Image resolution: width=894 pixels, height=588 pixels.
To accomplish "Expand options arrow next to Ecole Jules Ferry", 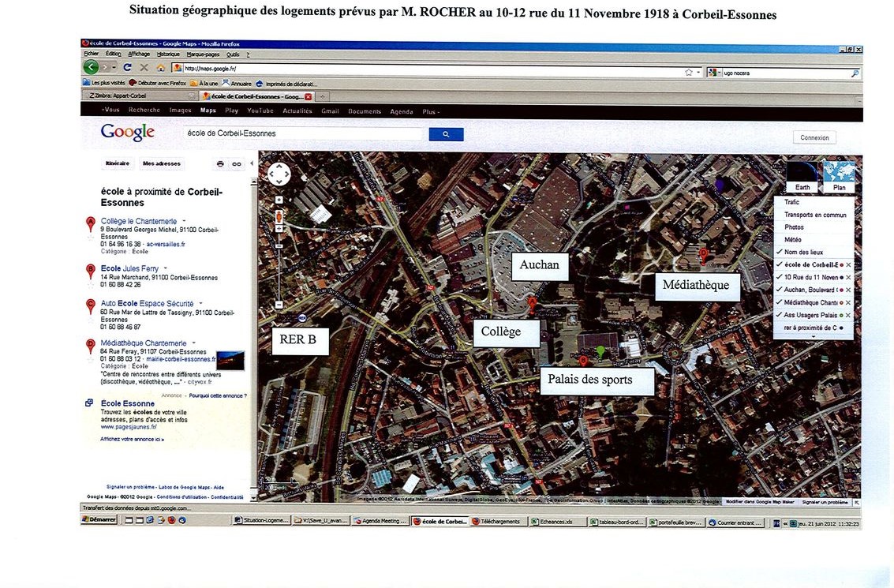I will pyautogui.click(x=166, y=268).
